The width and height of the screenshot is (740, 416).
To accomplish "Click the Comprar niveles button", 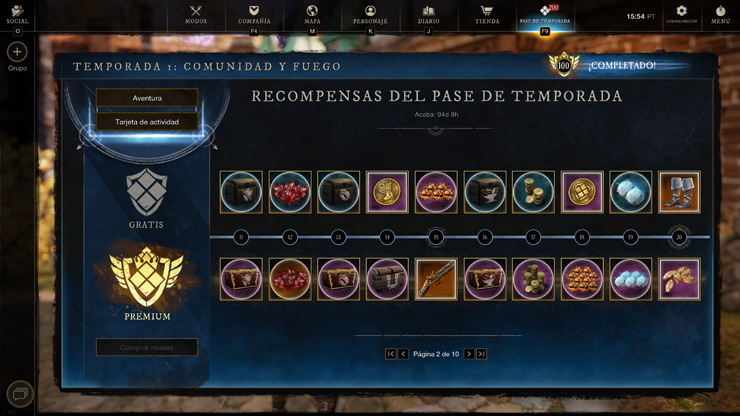I will pos(147,348).
